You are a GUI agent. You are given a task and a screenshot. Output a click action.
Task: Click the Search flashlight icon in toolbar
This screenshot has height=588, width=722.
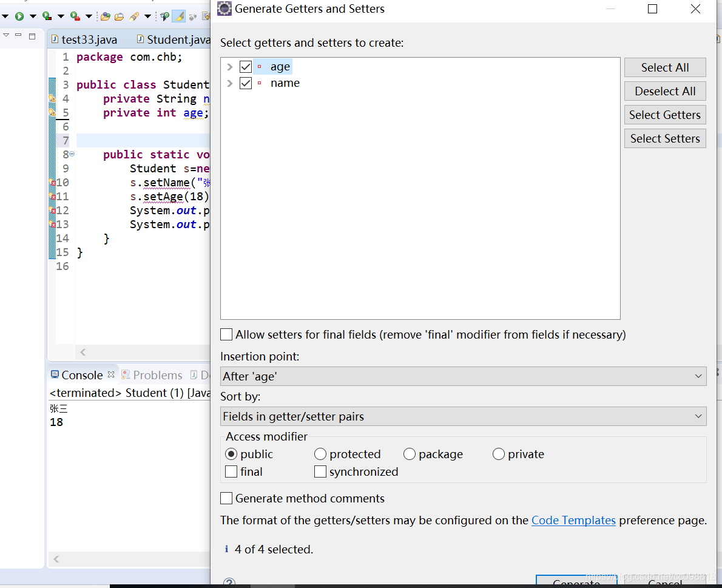coord(134,17)
